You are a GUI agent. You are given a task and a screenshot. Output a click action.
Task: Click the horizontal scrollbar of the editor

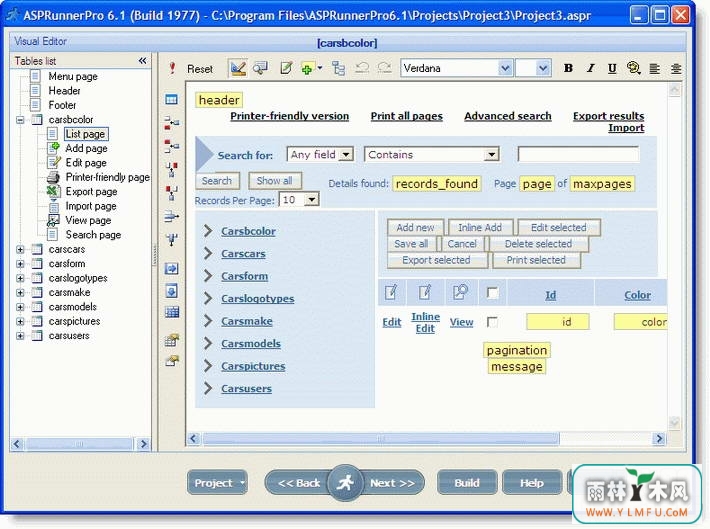(x=381, y=438)
